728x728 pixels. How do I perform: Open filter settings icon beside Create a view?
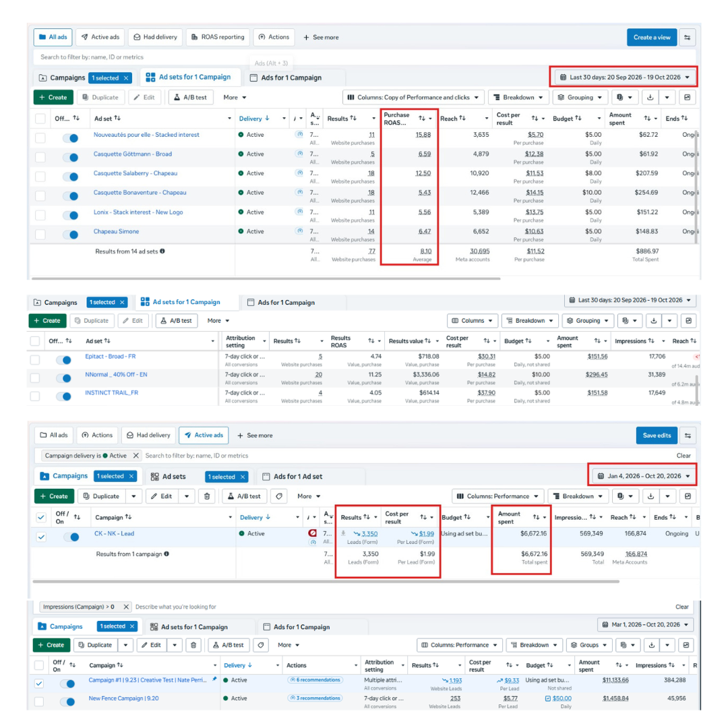click(687, 37)
